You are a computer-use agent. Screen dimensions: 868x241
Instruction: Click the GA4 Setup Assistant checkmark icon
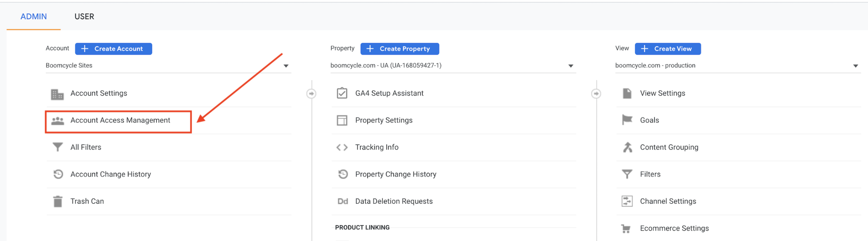point(342,93)
